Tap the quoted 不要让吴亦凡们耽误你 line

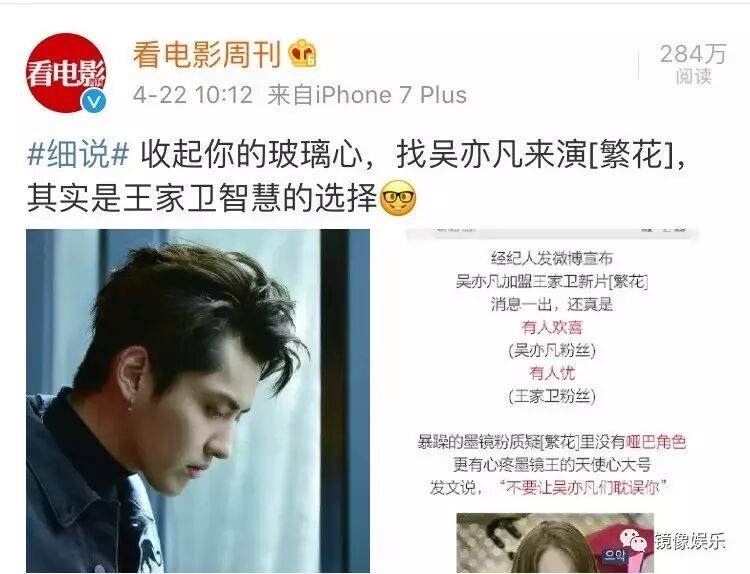pos(582,487)
